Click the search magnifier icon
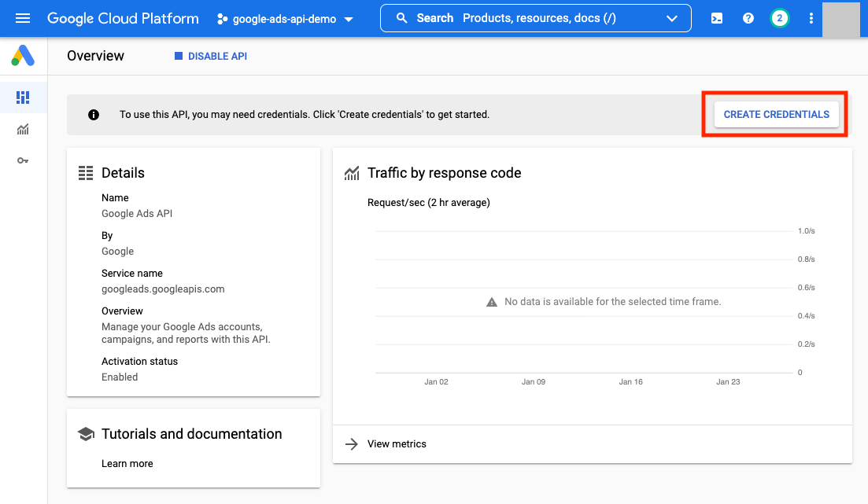The height and width of the screenshot is (504, 868). coord(402,18)
